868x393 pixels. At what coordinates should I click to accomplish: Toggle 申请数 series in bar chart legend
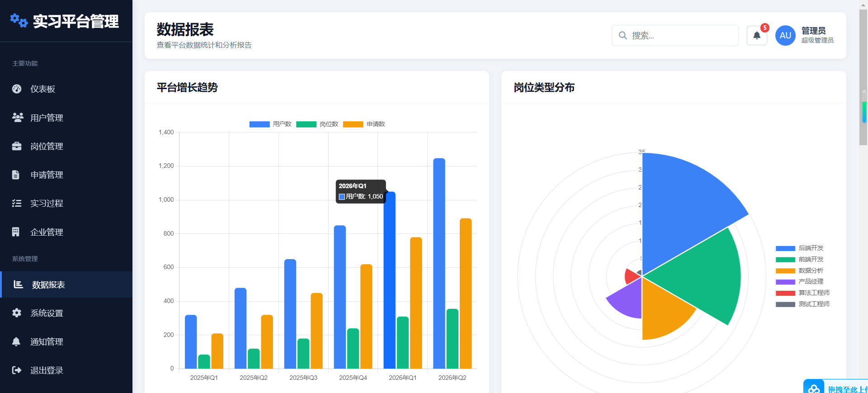coord(364,124)
